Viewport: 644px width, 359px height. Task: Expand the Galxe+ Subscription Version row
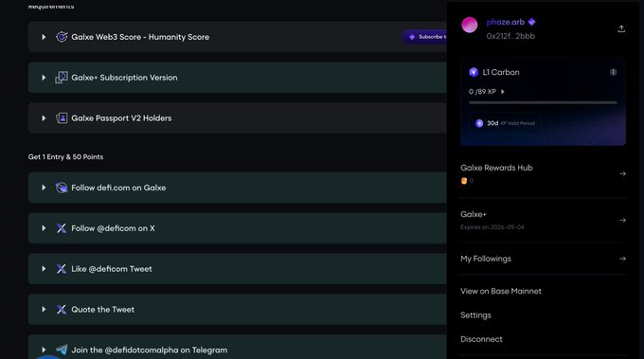[44, 78]
